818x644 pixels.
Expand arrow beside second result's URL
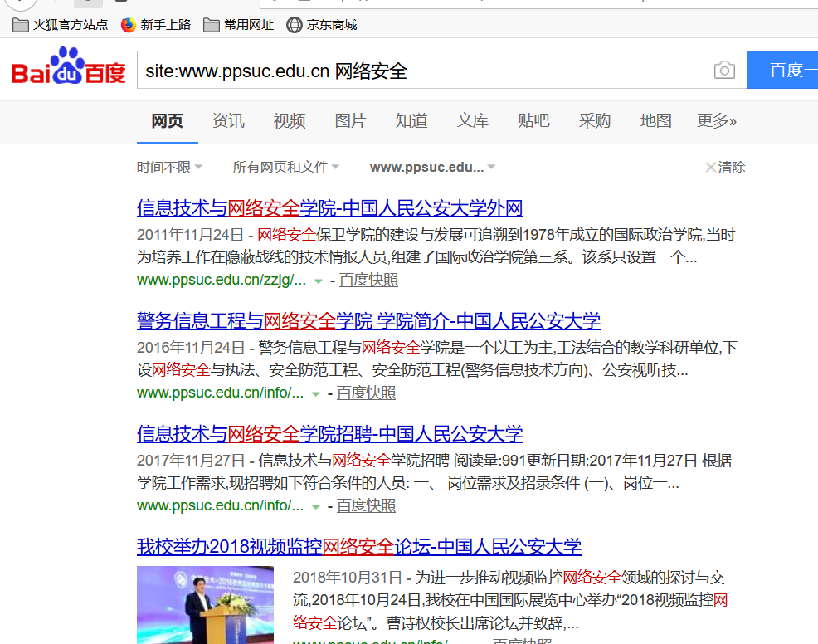click(x=315, y=394)
